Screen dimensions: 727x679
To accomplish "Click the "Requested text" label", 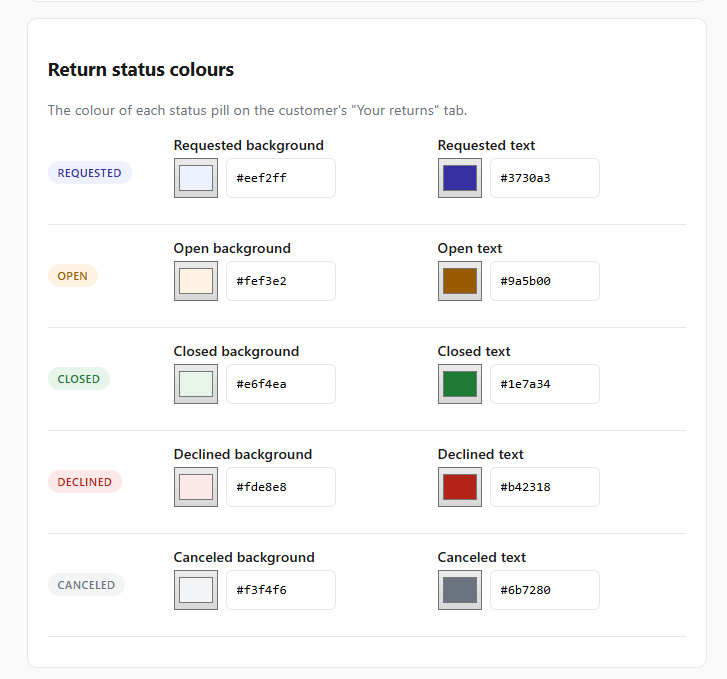I will click(x=486, y=146).
